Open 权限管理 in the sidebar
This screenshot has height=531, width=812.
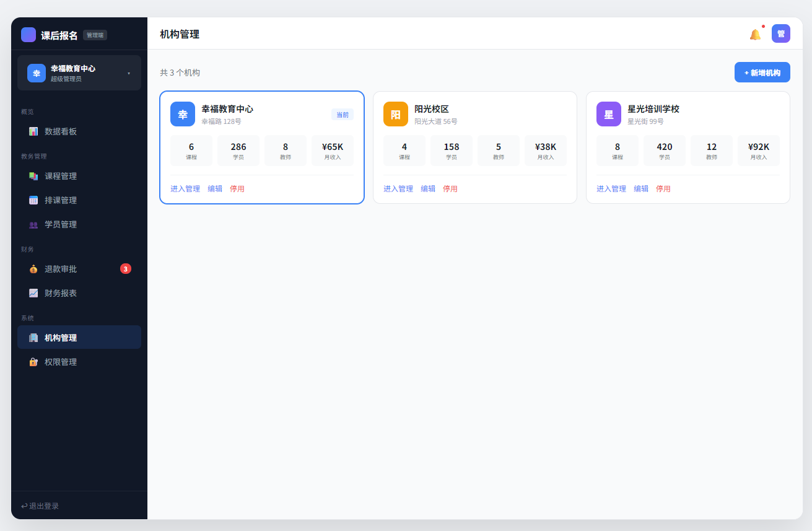tap(79, 362)
